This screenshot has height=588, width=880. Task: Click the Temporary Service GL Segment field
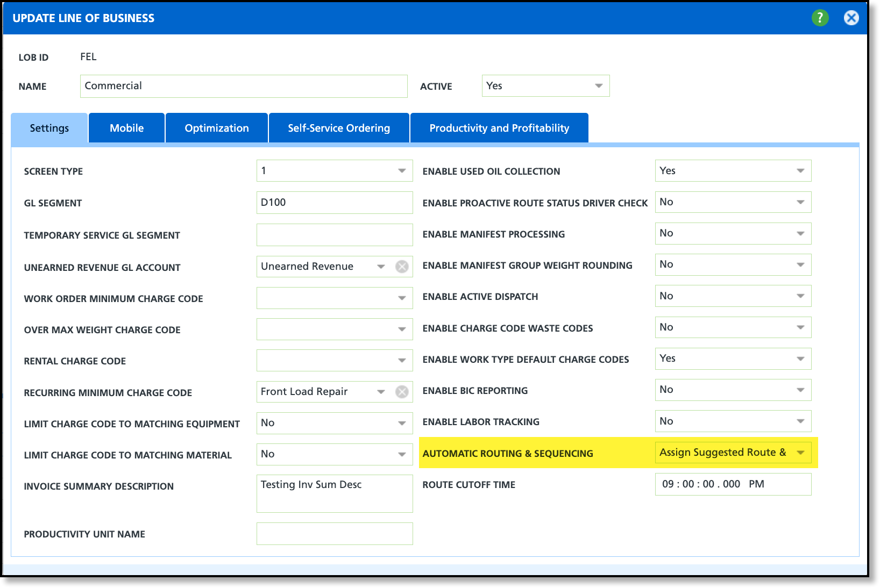(x=335, y=235)
